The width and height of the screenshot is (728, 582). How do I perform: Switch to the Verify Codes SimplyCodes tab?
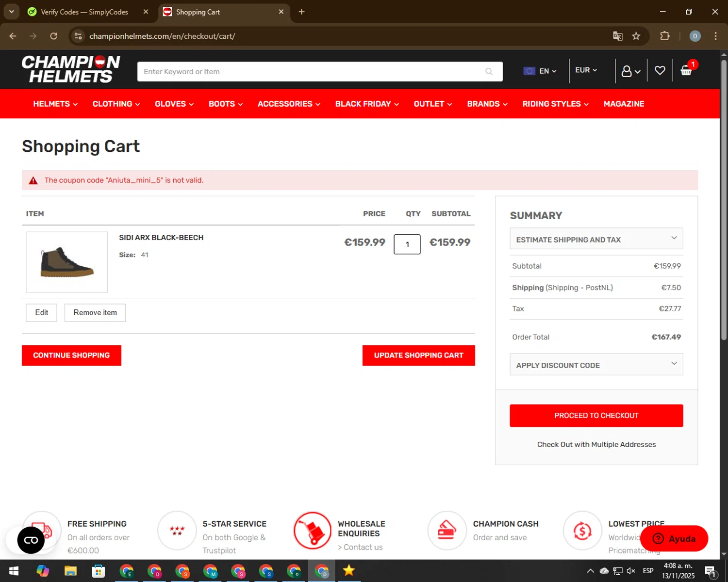[84, 12]
